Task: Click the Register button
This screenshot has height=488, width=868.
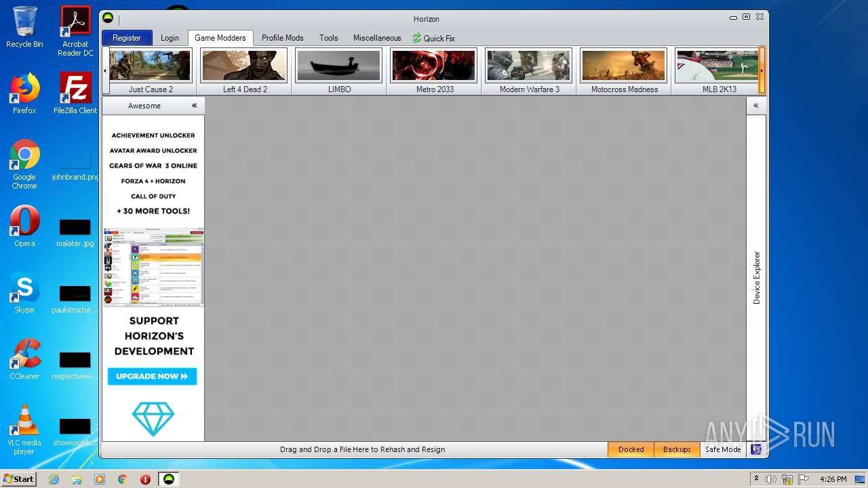Action: pyautogui.click(x=127, y=38)
